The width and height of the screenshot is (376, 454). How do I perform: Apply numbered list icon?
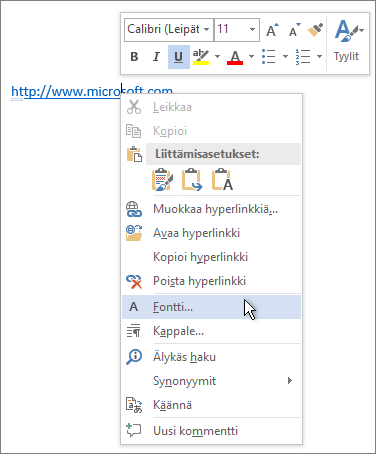click(x=303, y=57)
